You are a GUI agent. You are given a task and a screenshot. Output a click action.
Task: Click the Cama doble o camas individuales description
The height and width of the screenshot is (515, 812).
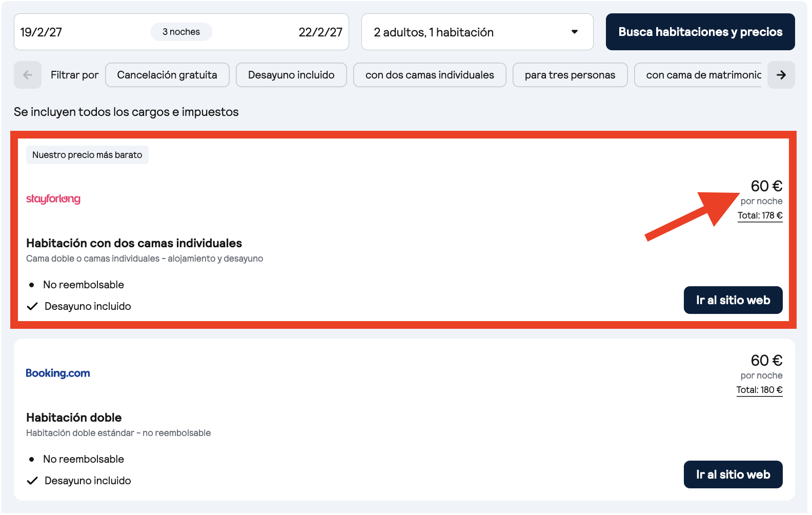145,259
